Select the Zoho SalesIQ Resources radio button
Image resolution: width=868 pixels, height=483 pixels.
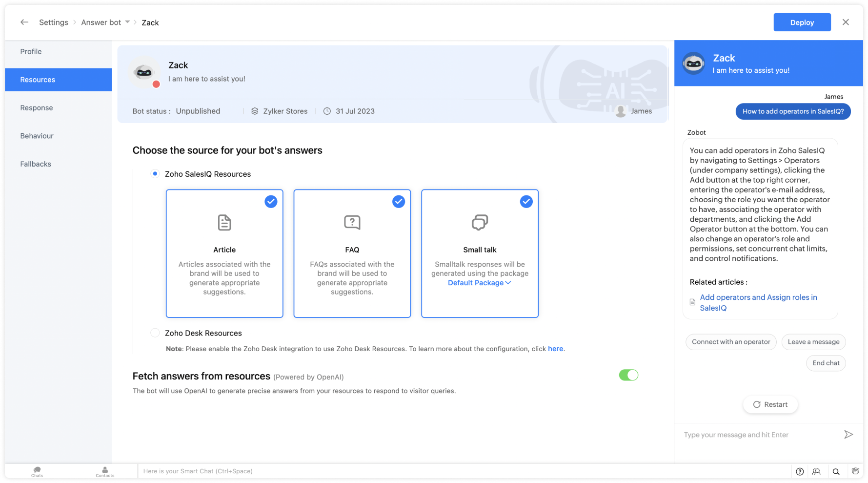click(155, 173)
